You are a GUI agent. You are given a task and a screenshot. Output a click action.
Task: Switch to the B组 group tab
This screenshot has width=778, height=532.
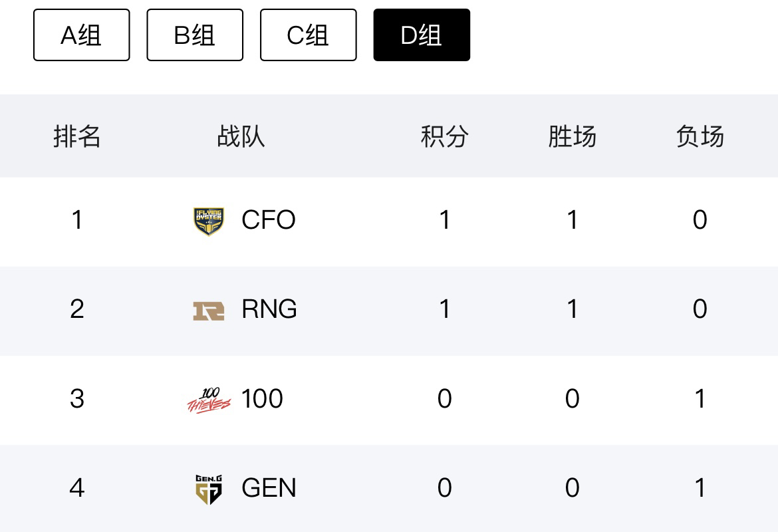point(195,35)
